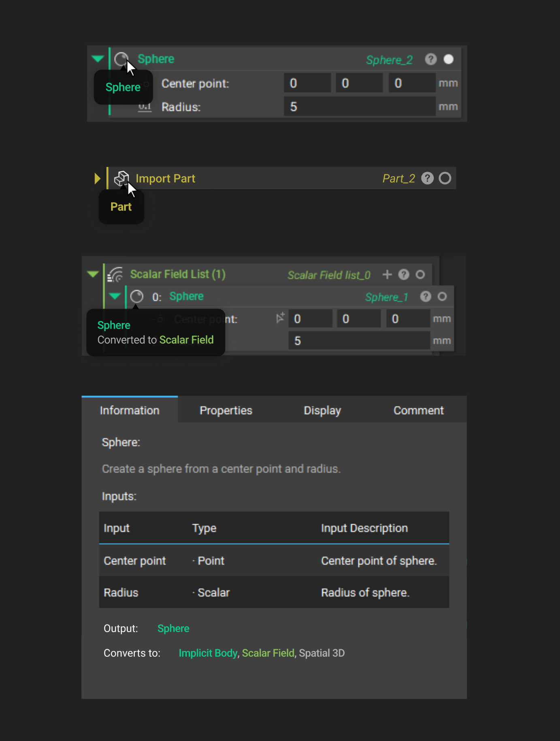Viewport: 560px width, 741px height.
Task: Open the Comment tab
Action: coord(419,410)
